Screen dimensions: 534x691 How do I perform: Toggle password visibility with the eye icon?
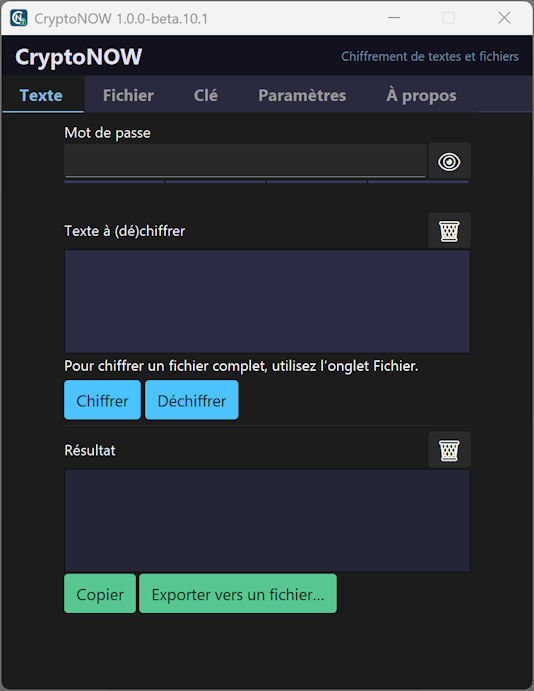449,161
